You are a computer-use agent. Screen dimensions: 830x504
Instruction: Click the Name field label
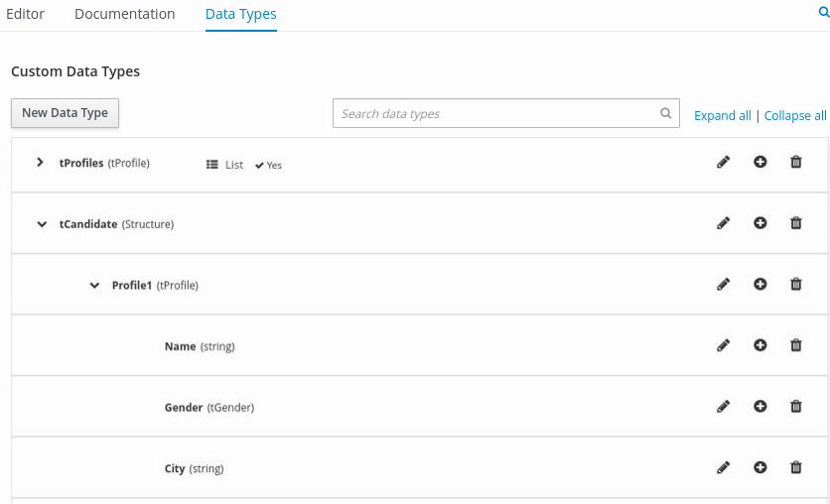(x=180, y=346)
